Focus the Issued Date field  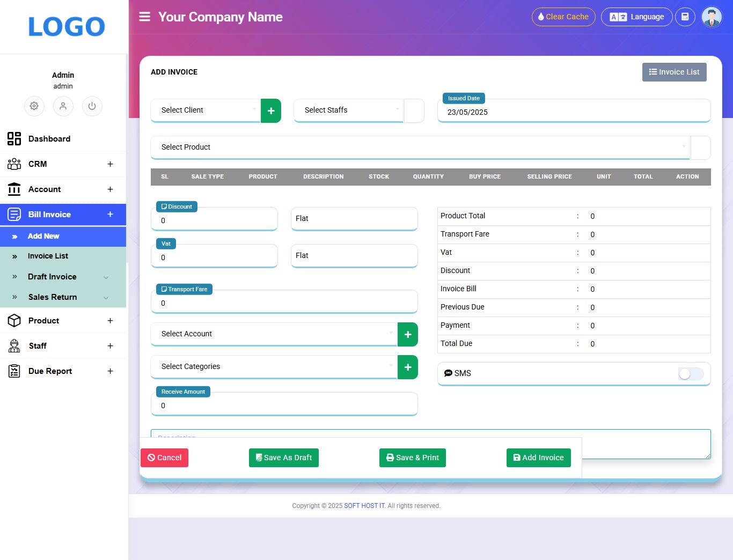point(574,110)
